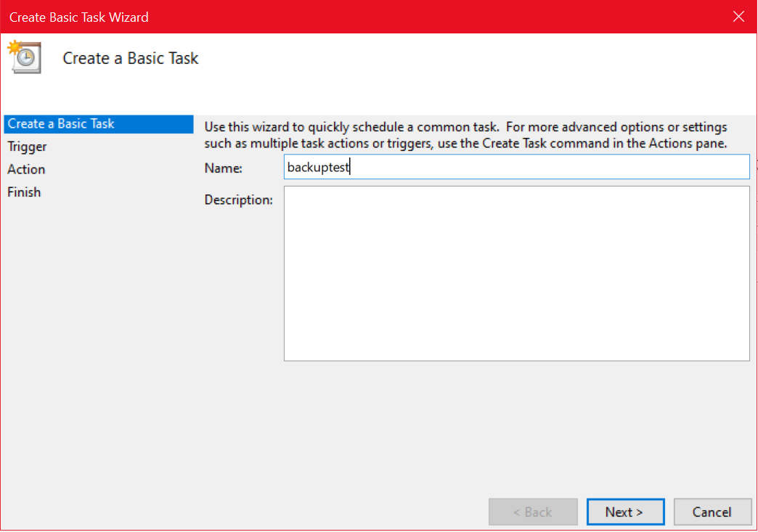Select the Finish step in the sidebar

point(24,192)
